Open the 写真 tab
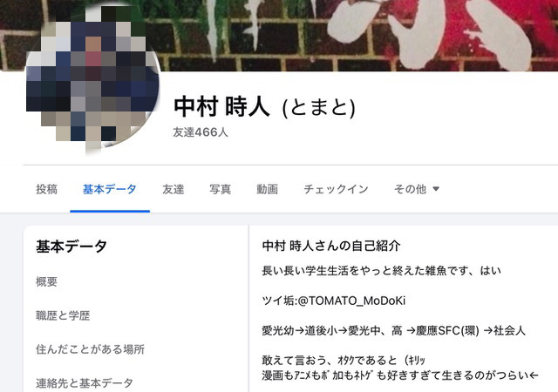 (221, 189)
